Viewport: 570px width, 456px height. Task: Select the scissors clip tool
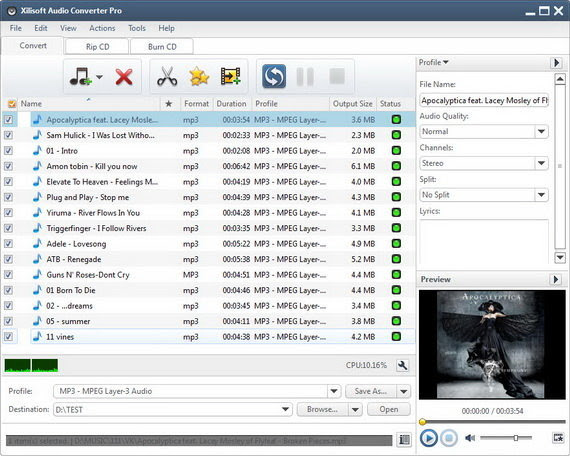tap(167, 76)
